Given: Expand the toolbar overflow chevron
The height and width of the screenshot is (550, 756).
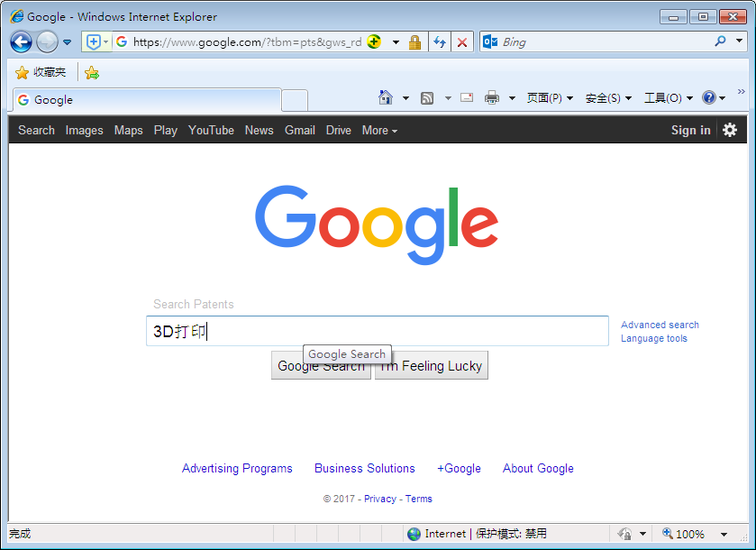Looking at the screenshot, I should click(741, 91).
